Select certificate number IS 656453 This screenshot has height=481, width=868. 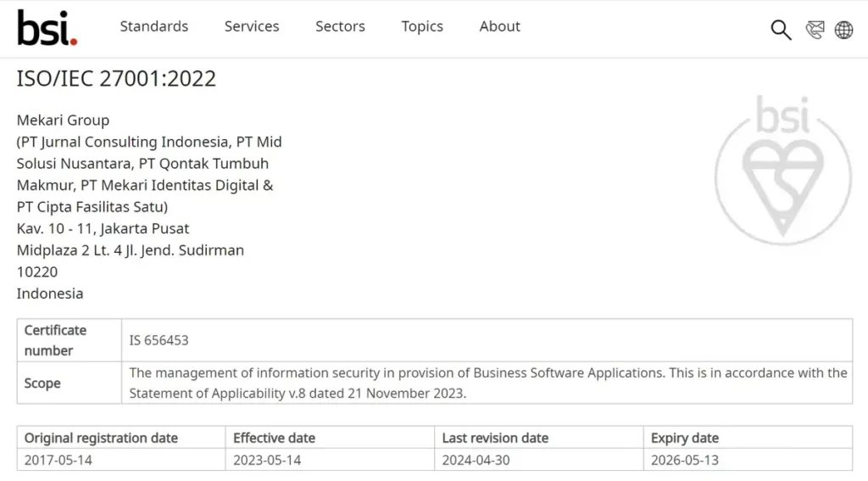159,340
